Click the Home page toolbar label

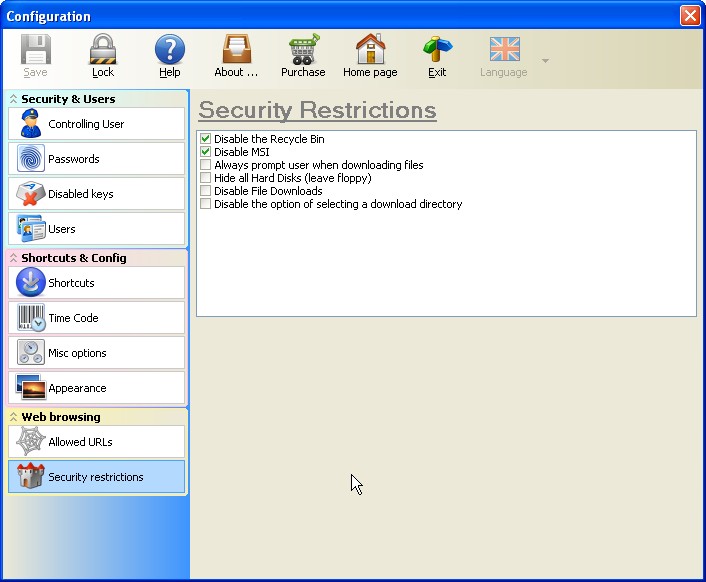click(370, 72)
